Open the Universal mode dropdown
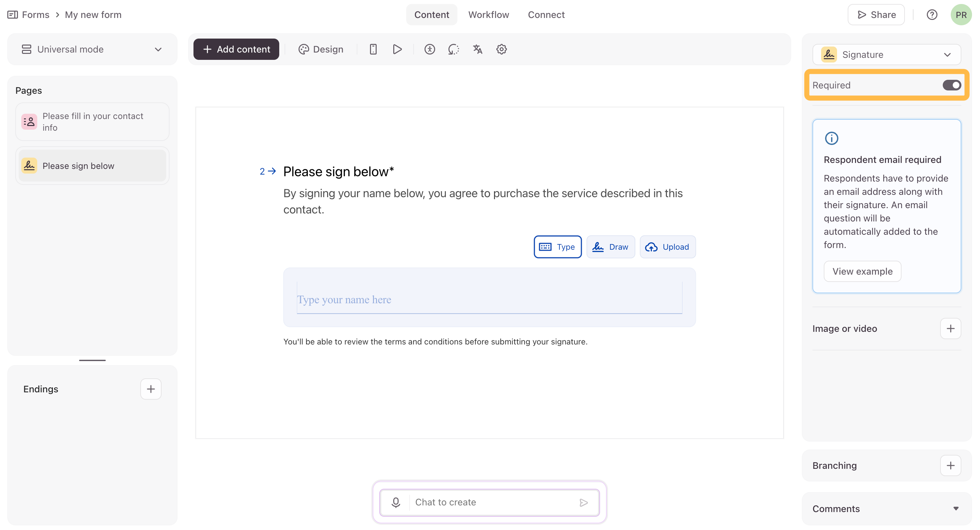The height and width of the screenshot is (530, 980). (92, 50)
